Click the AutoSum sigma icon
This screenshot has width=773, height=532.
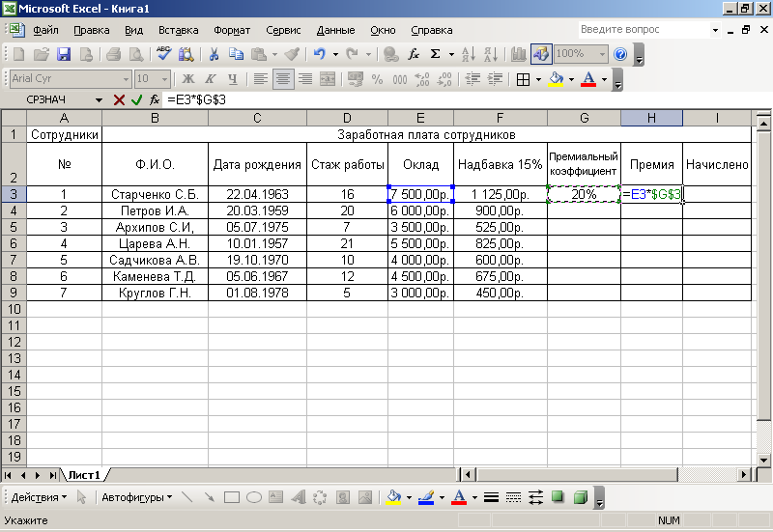436,54
